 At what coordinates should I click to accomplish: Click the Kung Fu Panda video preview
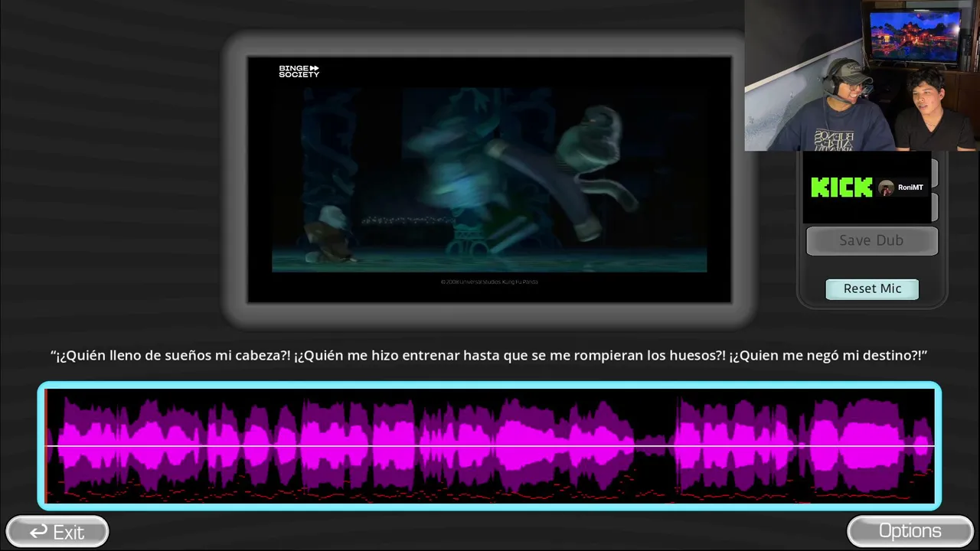489,179
